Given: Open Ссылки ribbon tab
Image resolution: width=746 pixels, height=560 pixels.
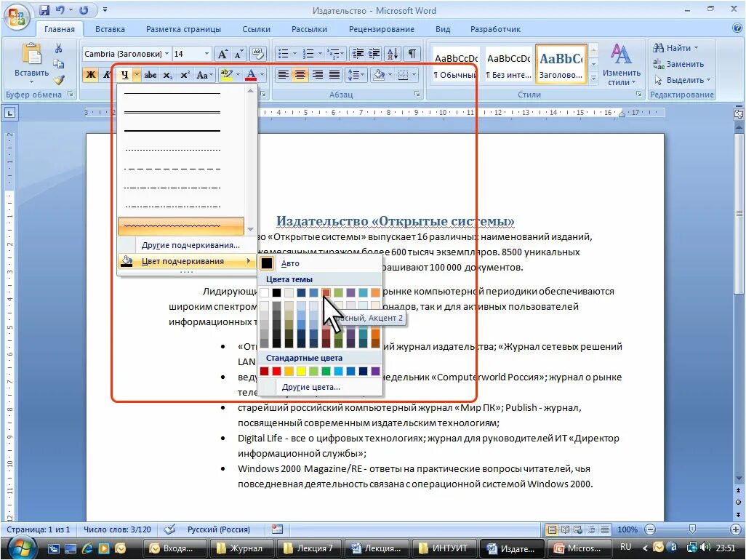Looking at the screenshot, I should click(x=256, y=29).
